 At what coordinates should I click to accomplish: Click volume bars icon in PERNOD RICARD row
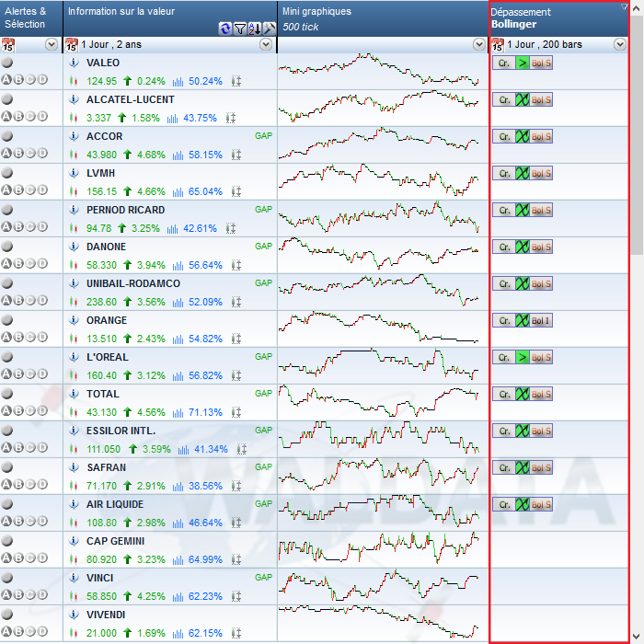coord(173,228)
